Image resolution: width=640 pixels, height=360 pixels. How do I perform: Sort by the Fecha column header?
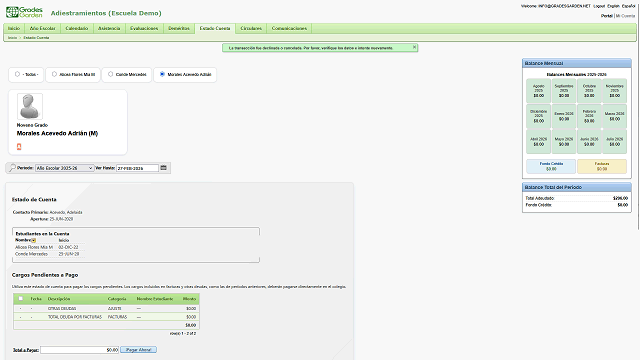coord(36,299)
